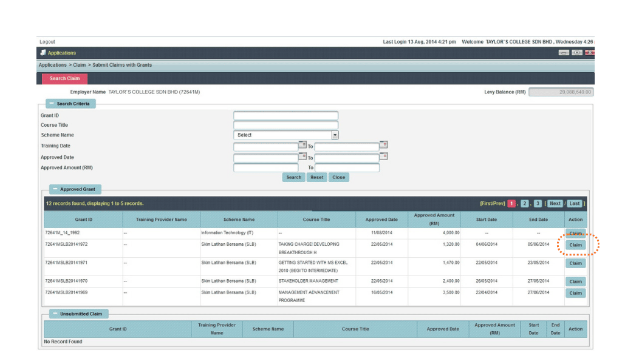Click the Training Date start field
The height and width of the screenshot is (364, 622).
coord(266,147)
